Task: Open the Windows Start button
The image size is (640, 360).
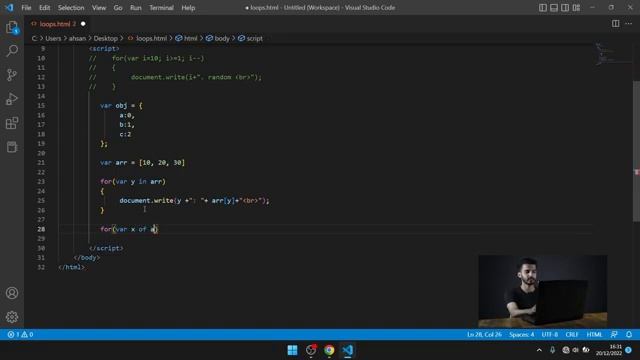Action: (x=292, y=350)
